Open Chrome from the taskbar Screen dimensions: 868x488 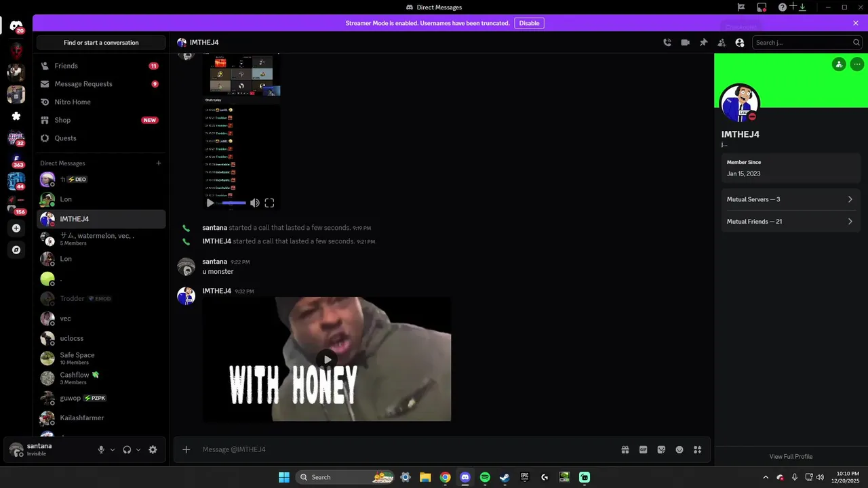click(x=445, y=477)
